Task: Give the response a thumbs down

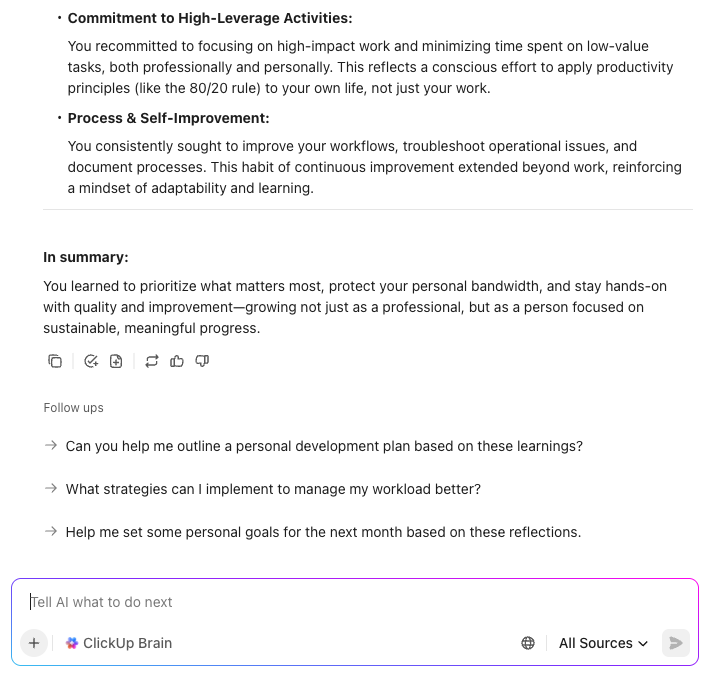Action: 202,361
